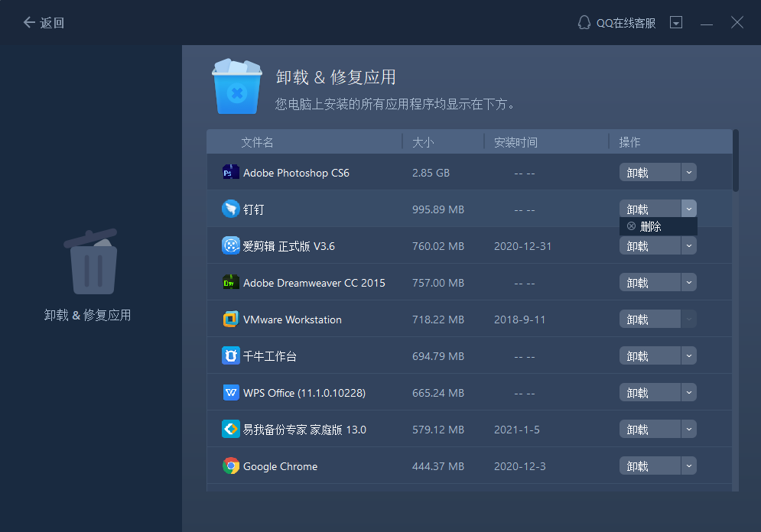This screenshot has width=761, height=532.
Task: Expand the action dropdown for 易我备份专家
Action: [688, 429]
